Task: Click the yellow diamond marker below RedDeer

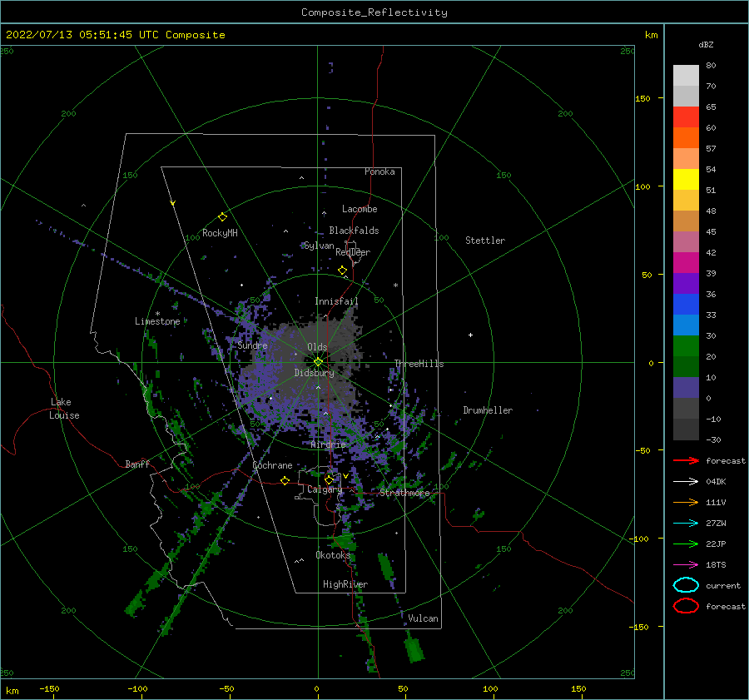Action: point(342,271)
